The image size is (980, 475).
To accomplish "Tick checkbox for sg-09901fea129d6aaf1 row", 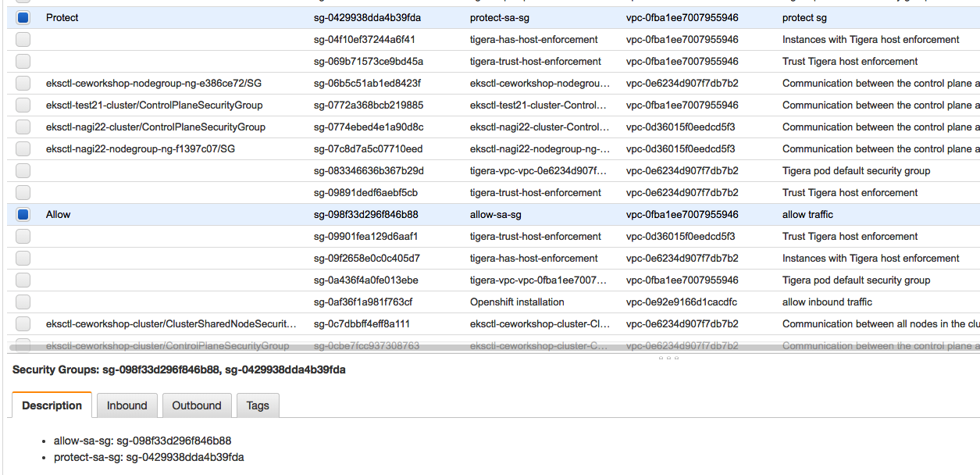I will 23,236.
